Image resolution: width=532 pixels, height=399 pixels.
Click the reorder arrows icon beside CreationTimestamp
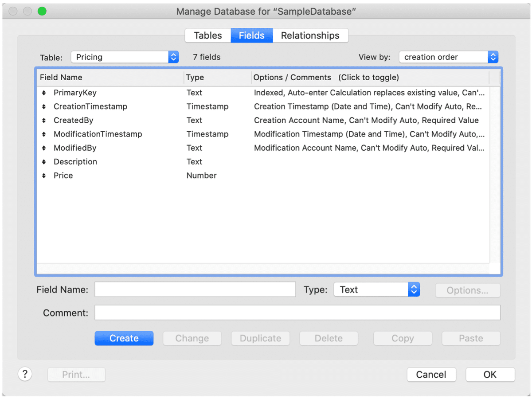(44, 106)
